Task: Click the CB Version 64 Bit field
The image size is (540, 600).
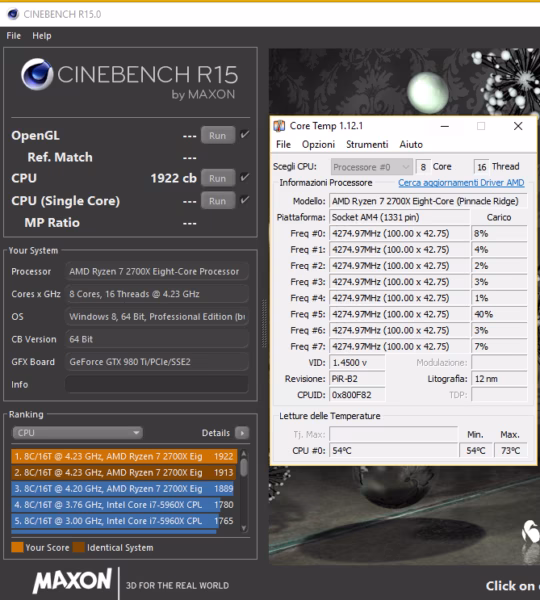Action: (157, 339)
